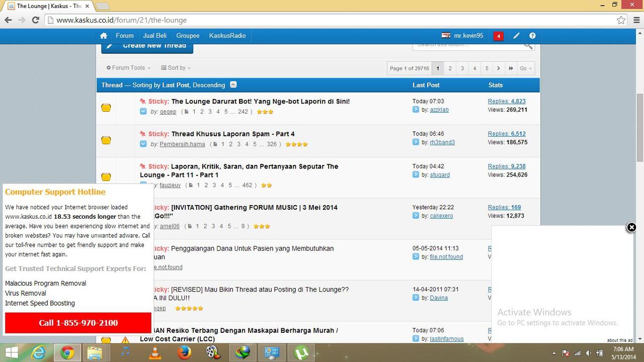Click the page vertical scrollbar thumb
644x362 pixels.
[x=640, y=127]
